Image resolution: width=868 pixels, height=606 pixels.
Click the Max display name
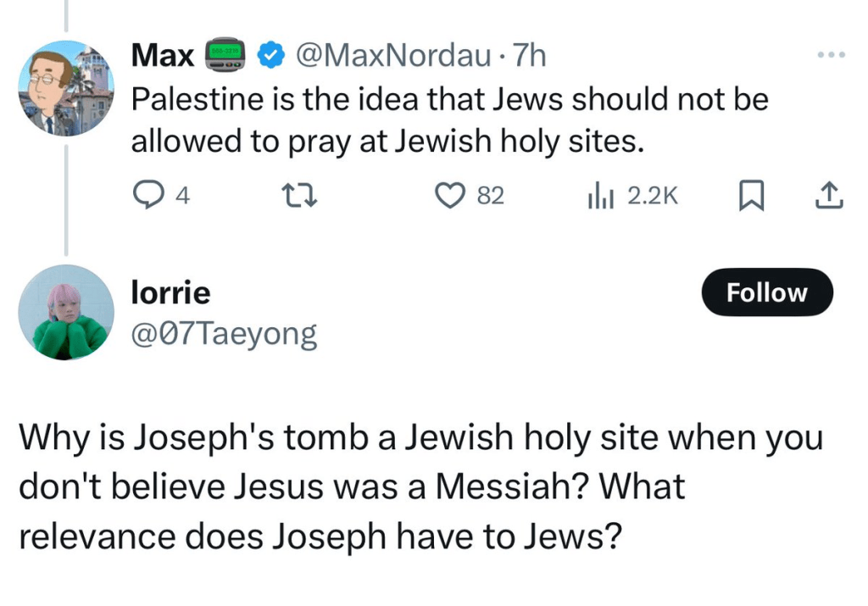162,57
